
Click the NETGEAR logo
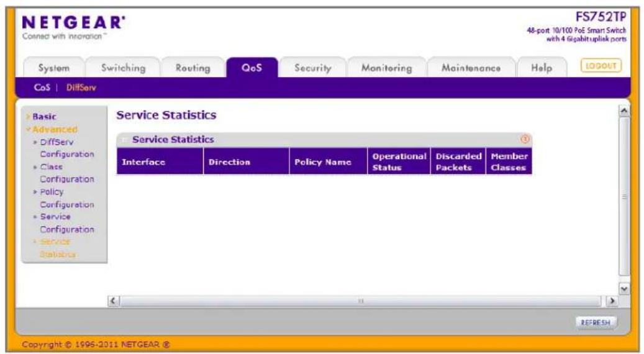[73, 22]
